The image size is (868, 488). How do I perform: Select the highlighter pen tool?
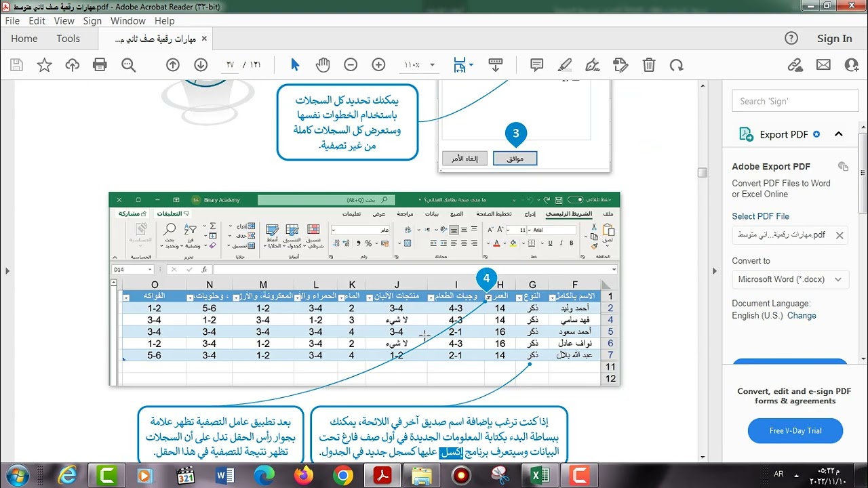[x=565, y=65]
